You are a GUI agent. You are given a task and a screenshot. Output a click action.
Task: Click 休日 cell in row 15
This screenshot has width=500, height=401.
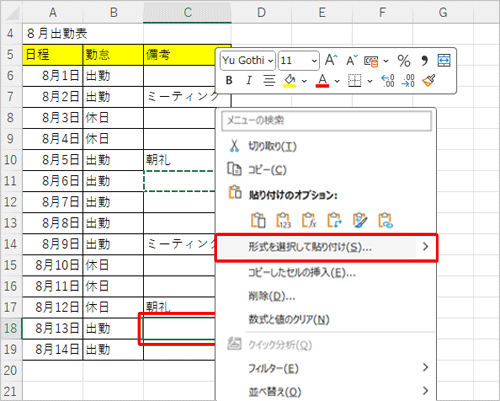(x=113, y=265)
